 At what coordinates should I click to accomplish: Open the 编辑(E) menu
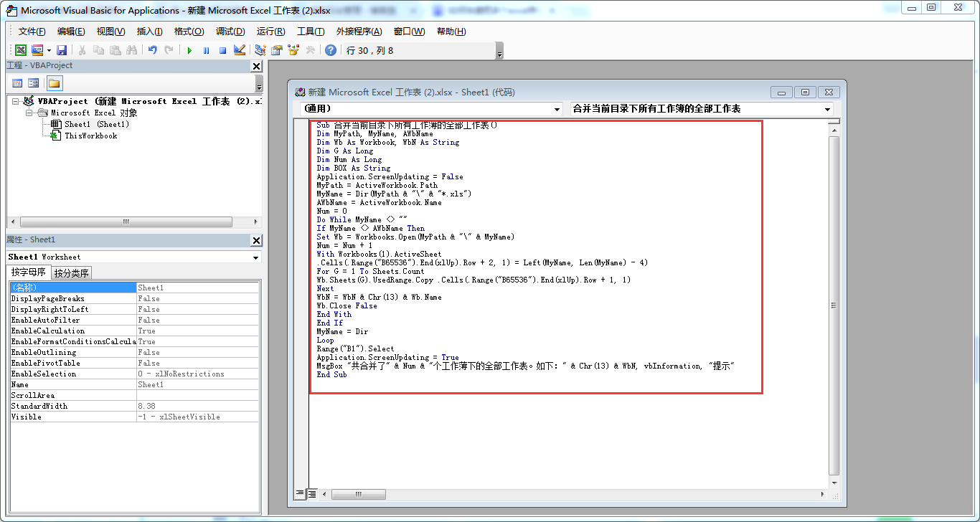coord(71,32)
